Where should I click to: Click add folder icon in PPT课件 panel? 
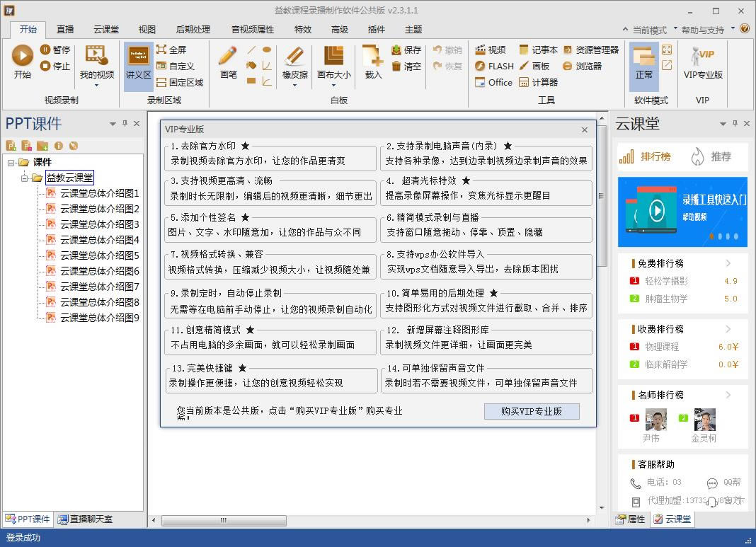coord(42,146)
